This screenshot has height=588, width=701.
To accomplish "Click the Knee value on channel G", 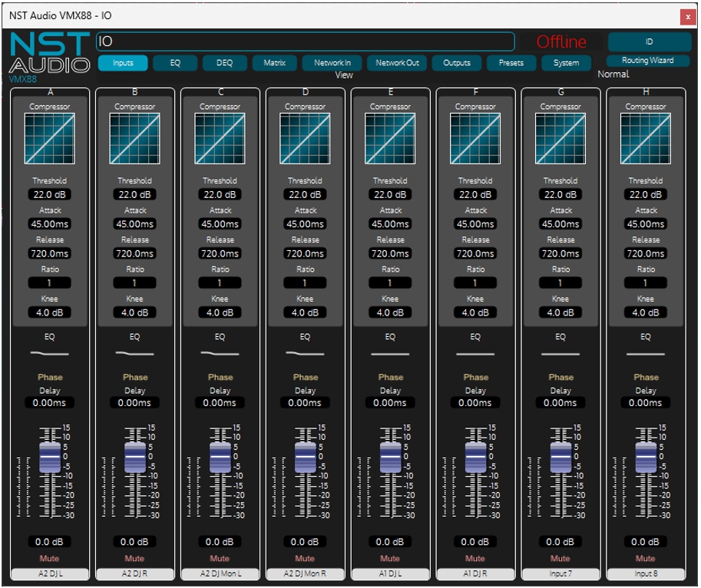I will (x=560, y=312).
